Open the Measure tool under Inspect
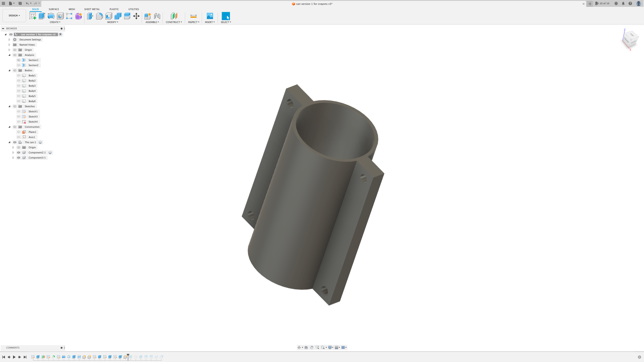The width and height of the screenshot is (644, 362). [x=193, y=16]
